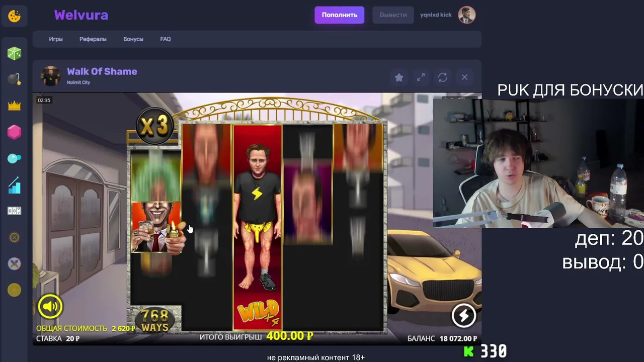Open the gold coin game

click(x=14, y=290)
